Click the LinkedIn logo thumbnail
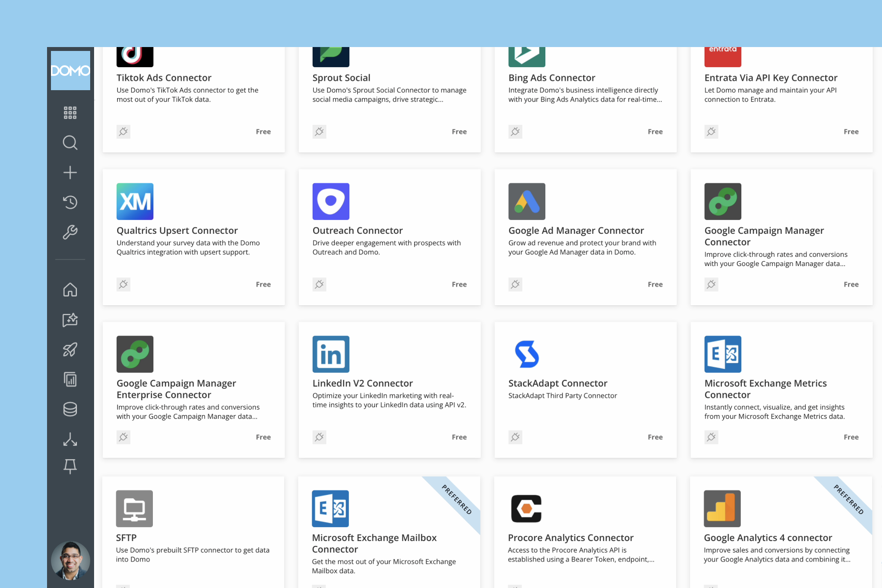 coord(331,354)
